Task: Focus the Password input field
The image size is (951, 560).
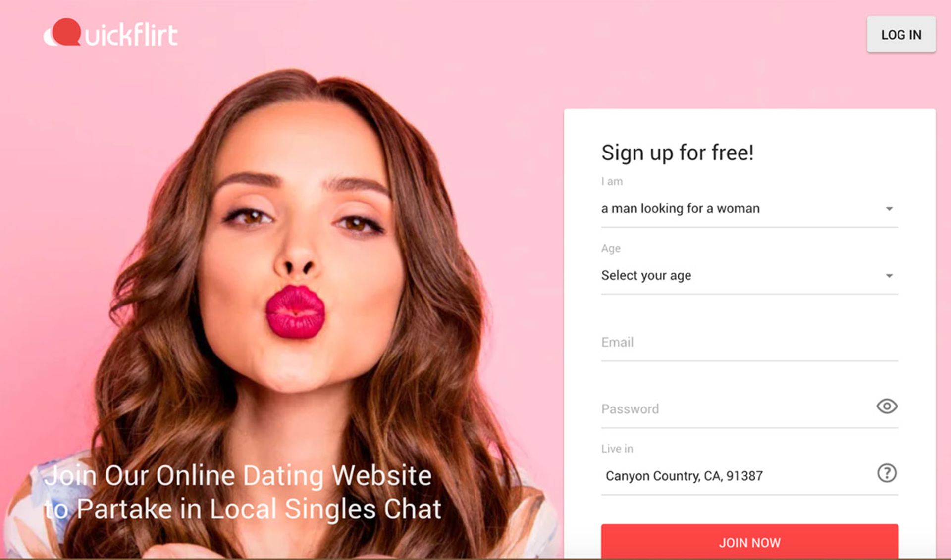Action: click(x=738, y=409)
